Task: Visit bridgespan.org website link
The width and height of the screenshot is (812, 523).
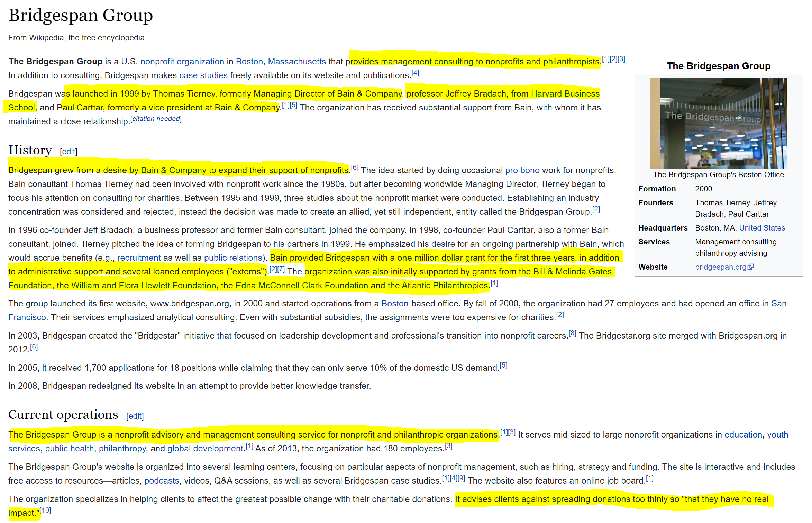Action: (721, 267)
